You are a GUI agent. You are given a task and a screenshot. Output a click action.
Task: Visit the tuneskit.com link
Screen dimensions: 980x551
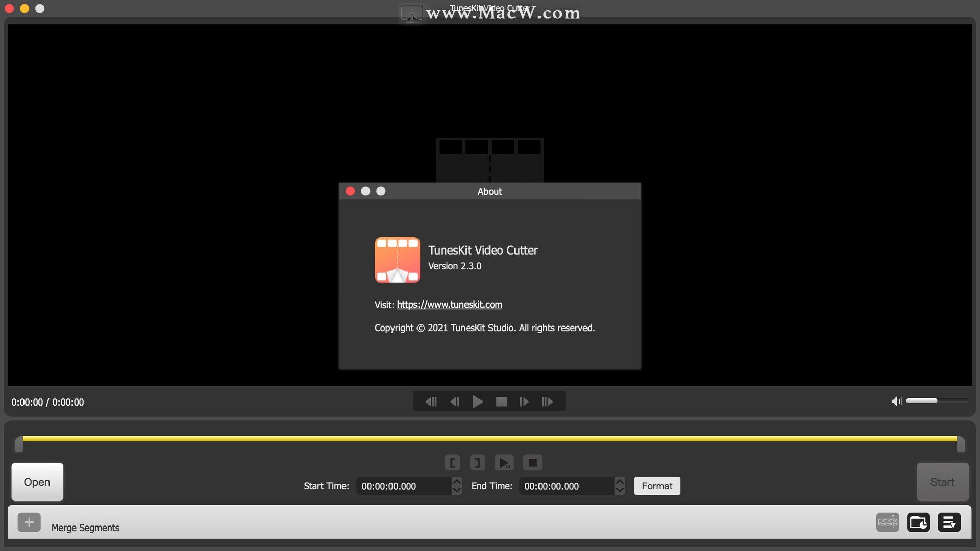[449, 305]
